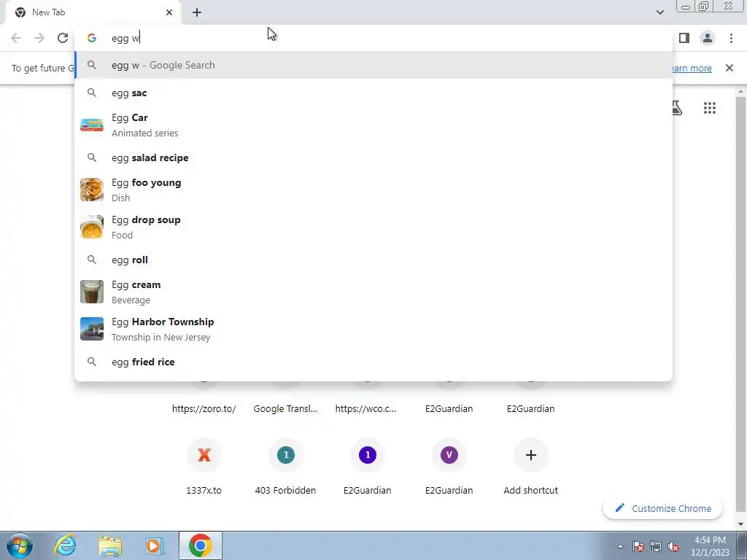Select the 'Egg Harbor Township' suggestion
This screenshot has height=560, width=747.
coord(373,329)
